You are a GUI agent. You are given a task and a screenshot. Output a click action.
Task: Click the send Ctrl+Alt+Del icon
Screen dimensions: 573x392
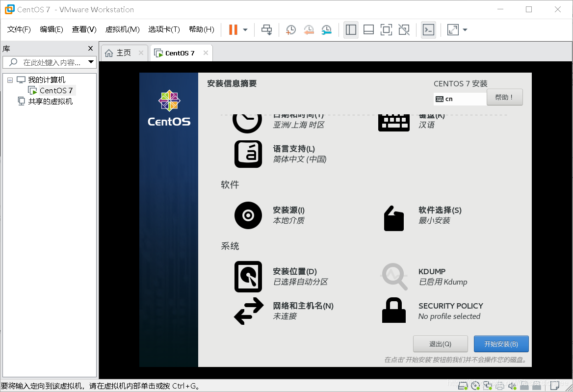click(267, 29)
